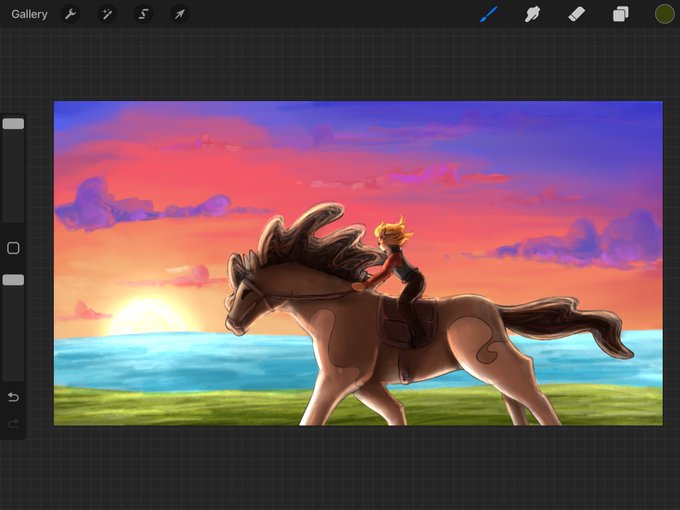Undo the last stroke
Viewport: 680px width, 510px height.
click(13, 397)
